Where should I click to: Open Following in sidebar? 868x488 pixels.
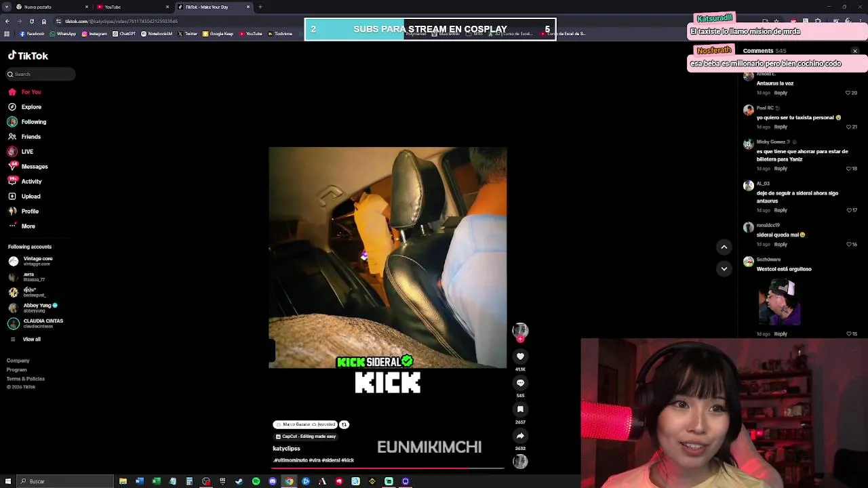[27, 122]
